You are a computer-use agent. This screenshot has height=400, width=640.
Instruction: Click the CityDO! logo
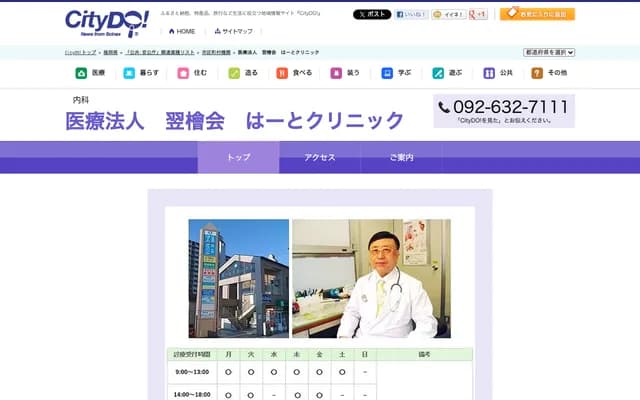(x=107, y=23)
